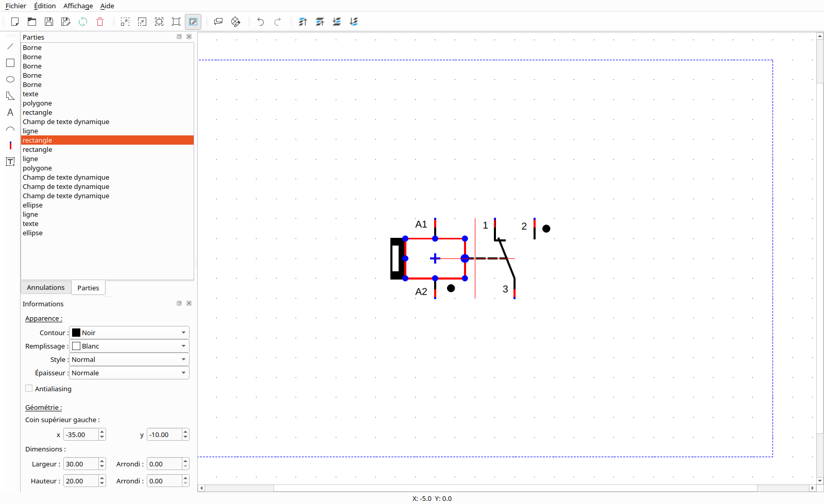Image resolution: width=824 pixels, height=504 pixels.
Task: Click the New element icon
Action: tap(15, 22)
